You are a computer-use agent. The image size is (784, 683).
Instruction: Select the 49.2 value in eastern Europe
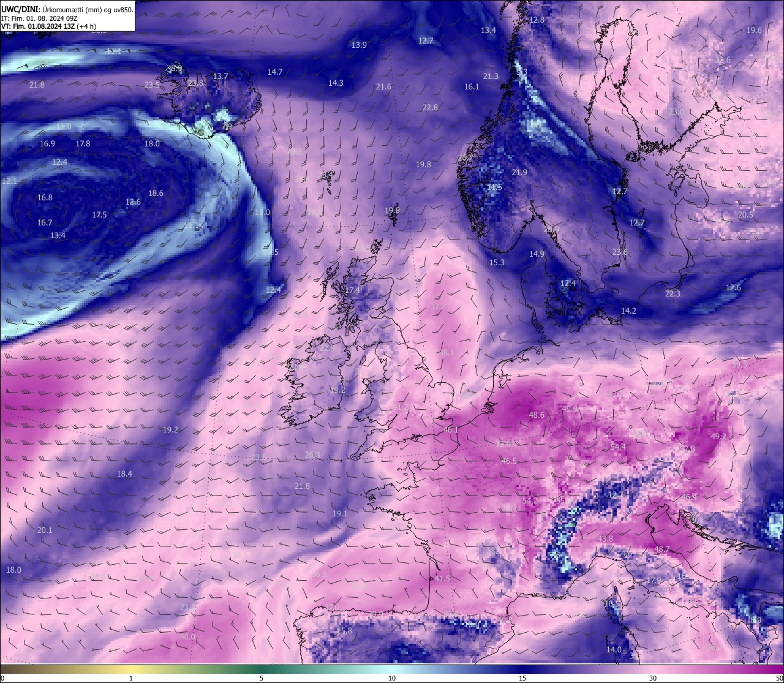pyautogui.click(x=718, y=436)
